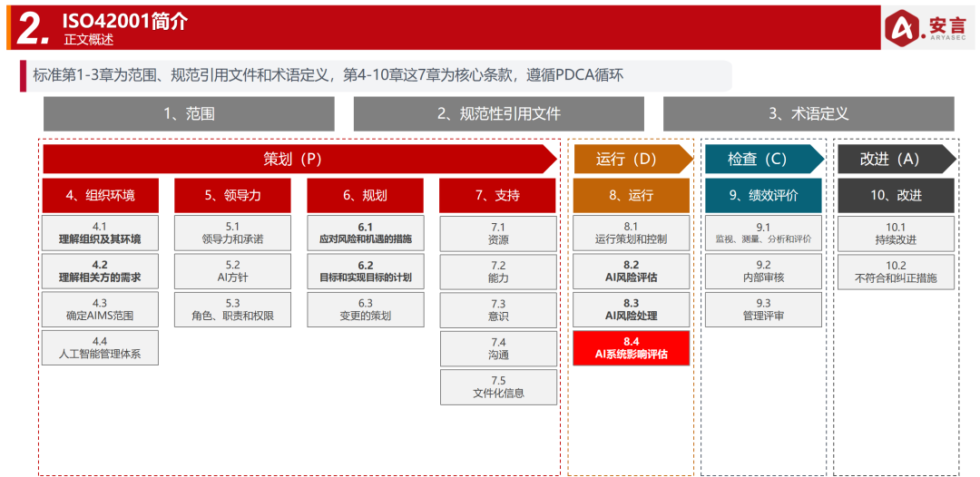Click the ISO42001简介 slide title
The height and width of the screenshot is (477, 980).
pos(125,21)
